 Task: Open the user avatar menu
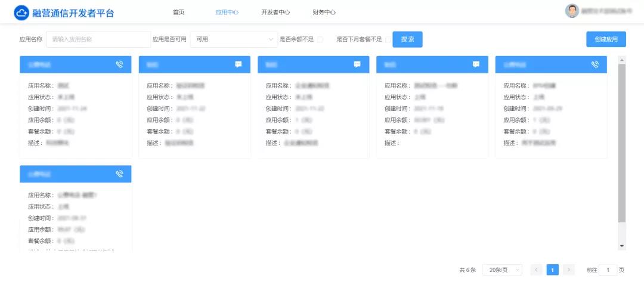point(572,11)
